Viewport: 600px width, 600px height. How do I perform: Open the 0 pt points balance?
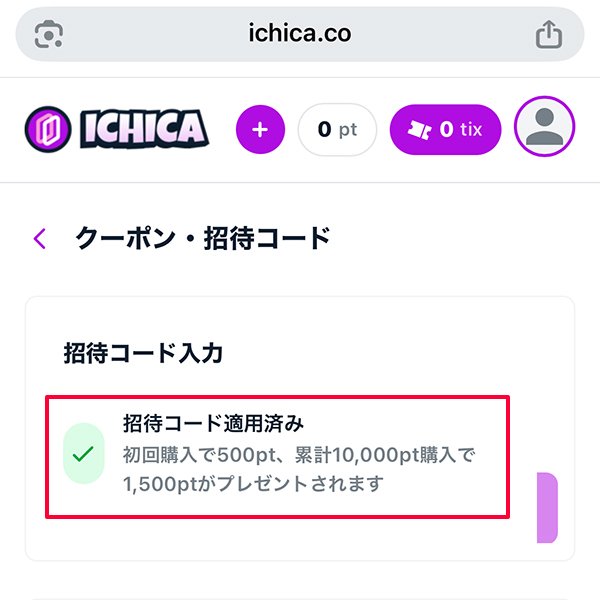(337, 130)
